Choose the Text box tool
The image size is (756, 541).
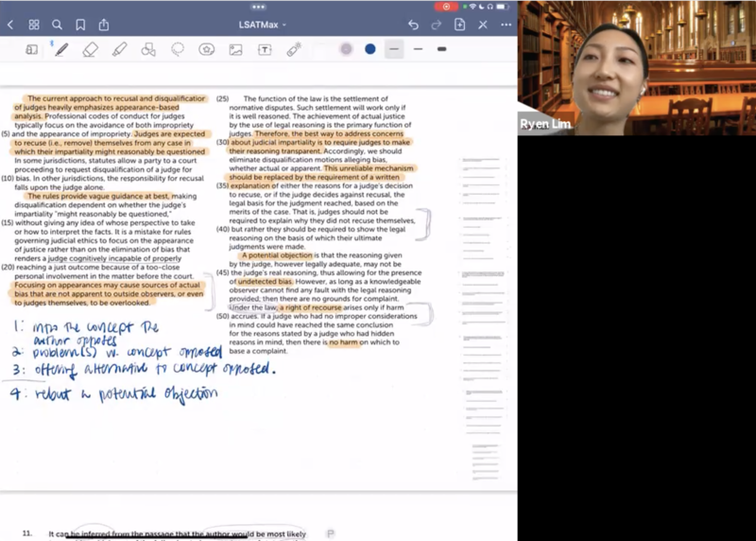coord(265,49)
